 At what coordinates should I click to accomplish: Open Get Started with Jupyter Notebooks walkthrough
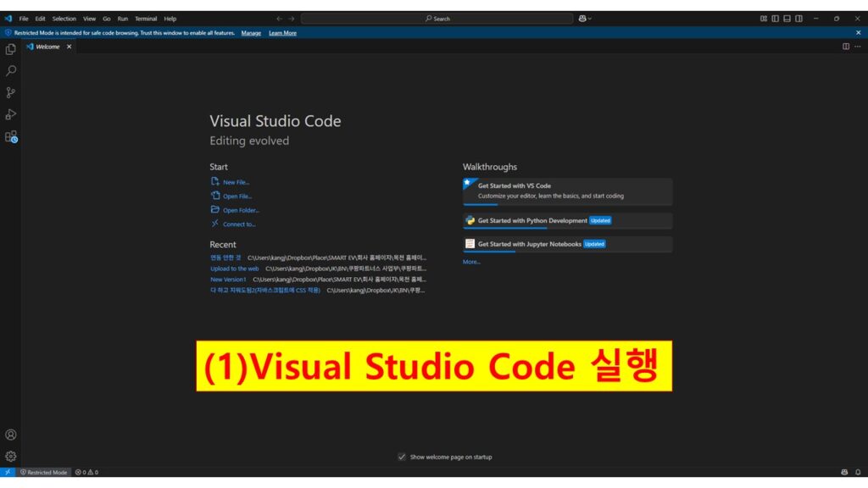(567, 244)
